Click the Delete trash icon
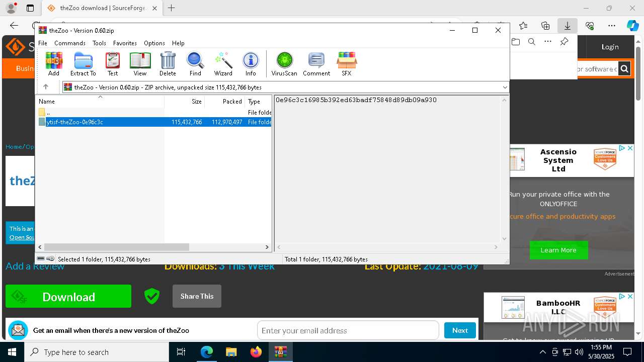This screenshot has height=362, width=644. point(168,64)
